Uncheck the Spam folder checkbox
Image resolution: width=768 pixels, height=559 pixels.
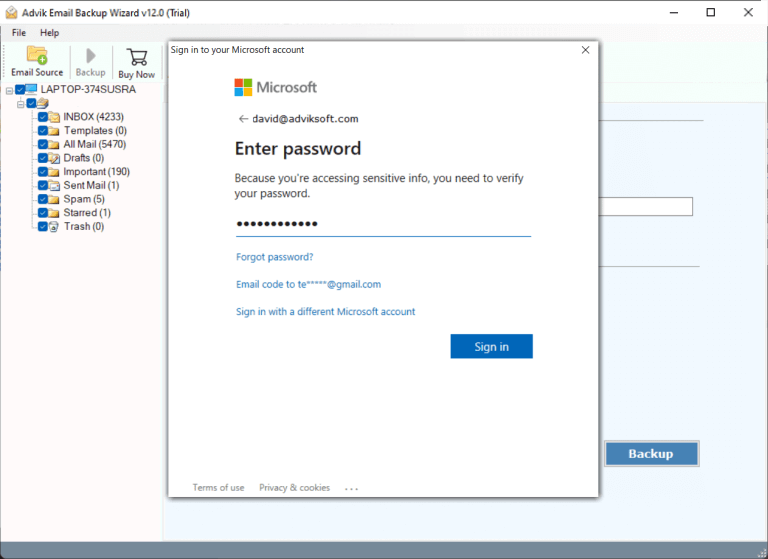tap(42, 199)
